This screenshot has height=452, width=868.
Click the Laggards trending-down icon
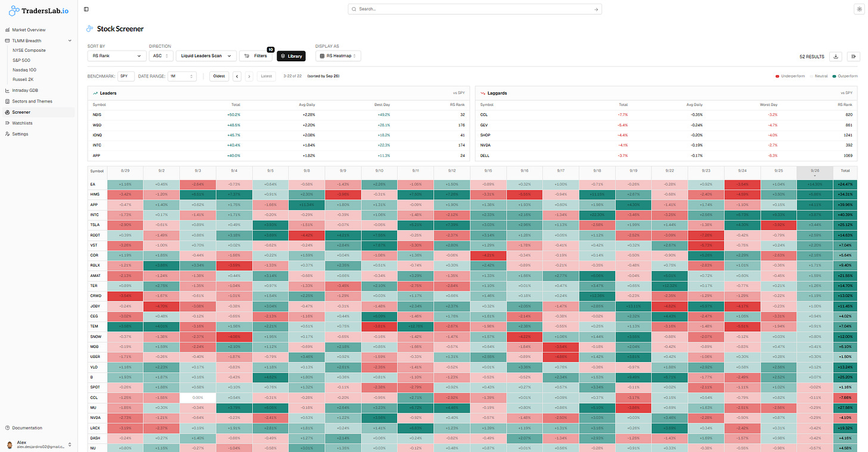point(483,93)
